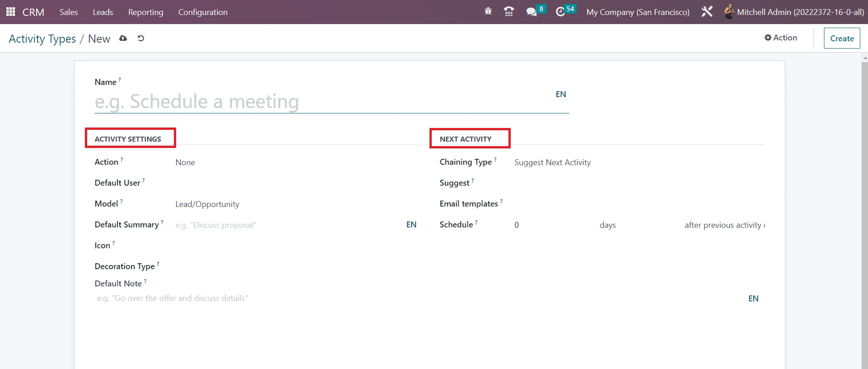This screenshot has height=369, width=868.
Task: Open the Configuration menu
Action: 202,12
